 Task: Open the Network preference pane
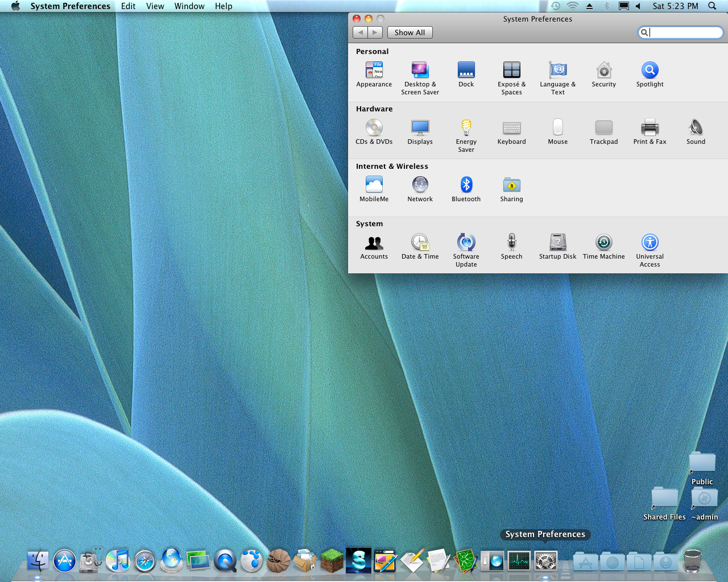point(420,189)
